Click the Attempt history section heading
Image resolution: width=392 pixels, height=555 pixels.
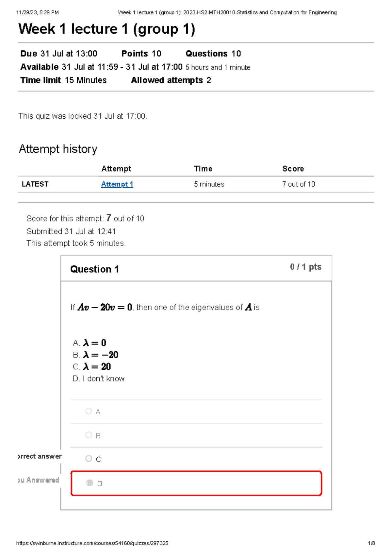pos(58,149)
